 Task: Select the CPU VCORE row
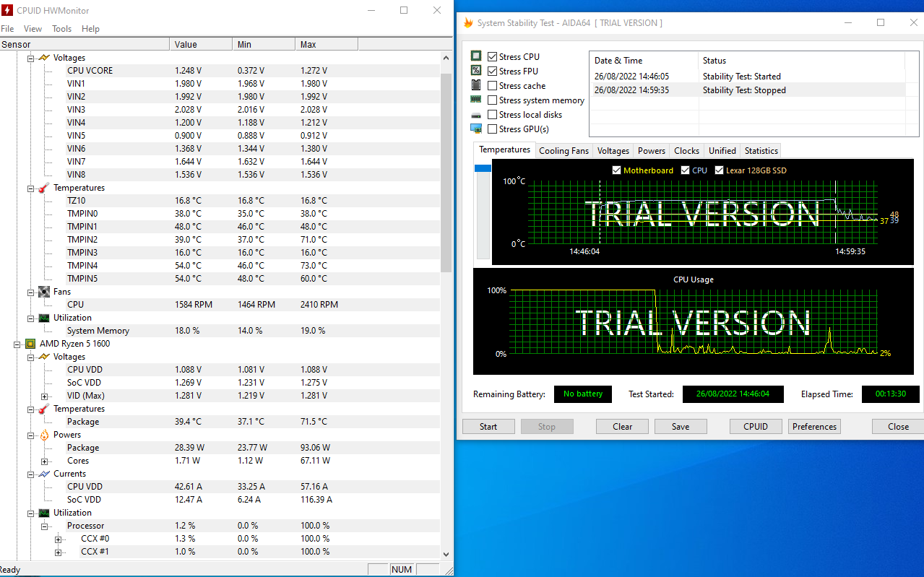click(220, 71)
